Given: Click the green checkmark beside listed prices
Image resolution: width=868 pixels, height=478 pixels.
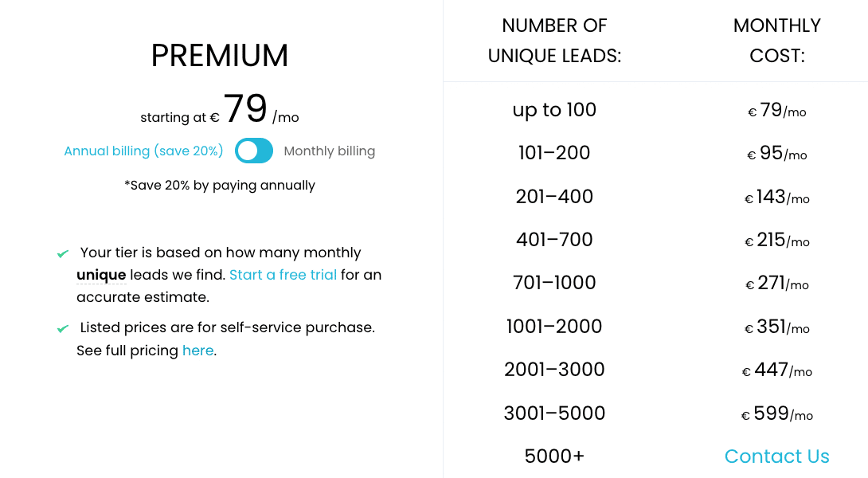Looking at the screenshot, I should coord(63,328).
